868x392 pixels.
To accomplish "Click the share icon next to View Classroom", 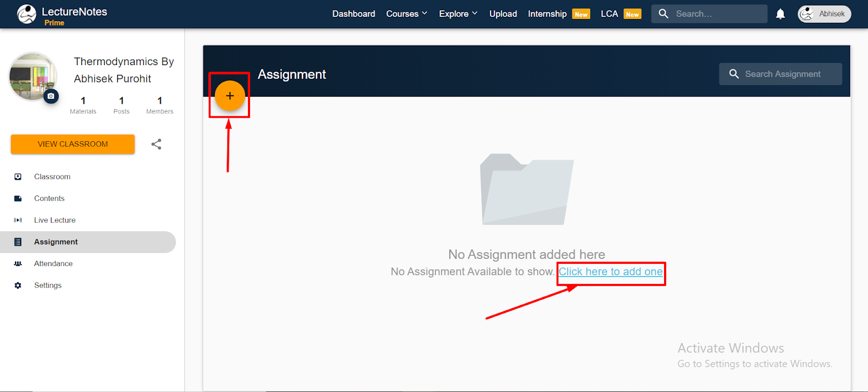I will point(156,144).
